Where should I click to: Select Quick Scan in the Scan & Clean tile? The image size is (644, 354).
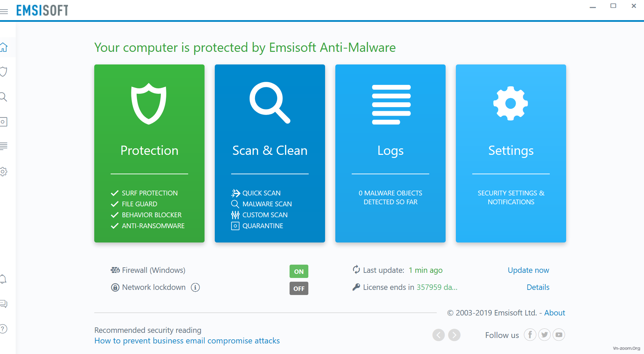pyautogui.click(x=261, y=193)
